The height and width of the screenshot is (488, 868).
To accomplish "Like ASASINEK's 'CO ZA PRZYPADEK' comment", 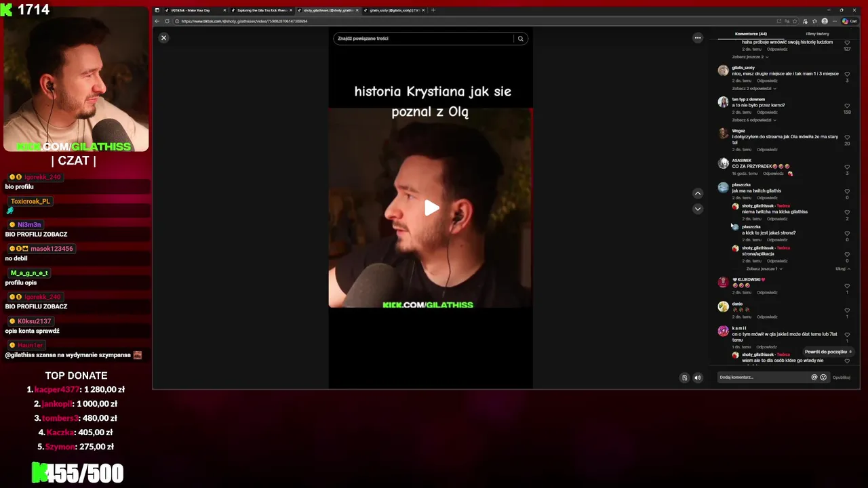I will click(847, 167).
